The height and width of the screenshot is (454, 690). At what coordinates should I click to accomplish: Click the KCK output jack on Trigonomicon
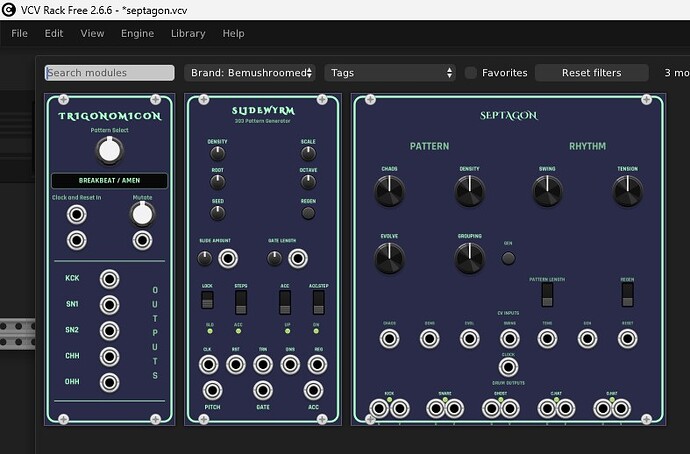107,278
